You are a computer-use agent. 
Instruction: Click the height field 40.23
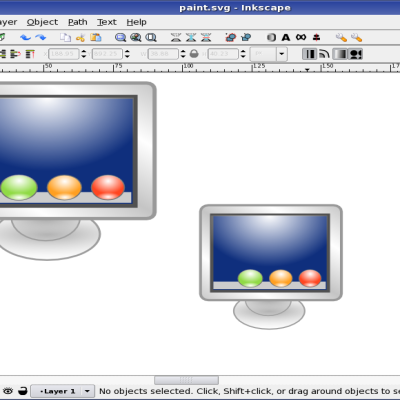coord(223,54)
